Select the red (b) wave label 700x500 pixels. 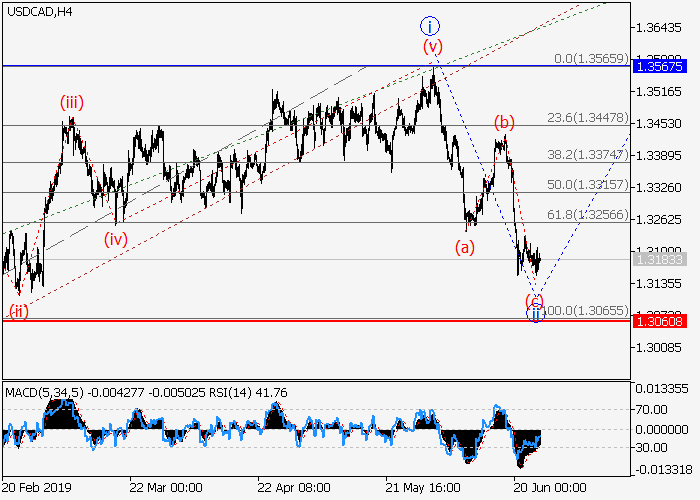click(504, 123)
